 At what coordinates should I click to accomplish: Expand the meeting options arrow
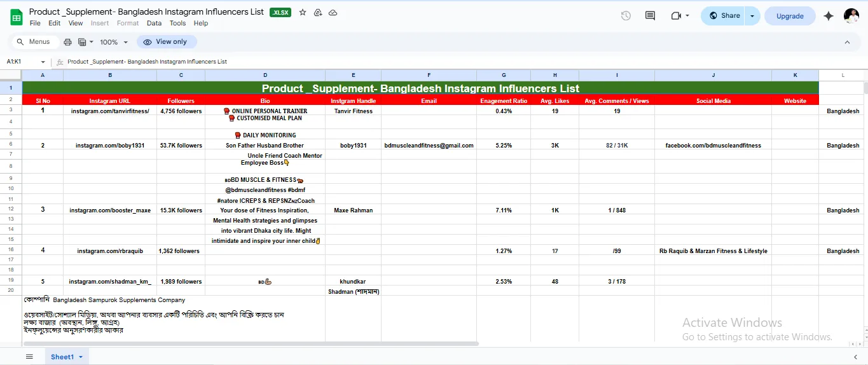tap(687, 16)
